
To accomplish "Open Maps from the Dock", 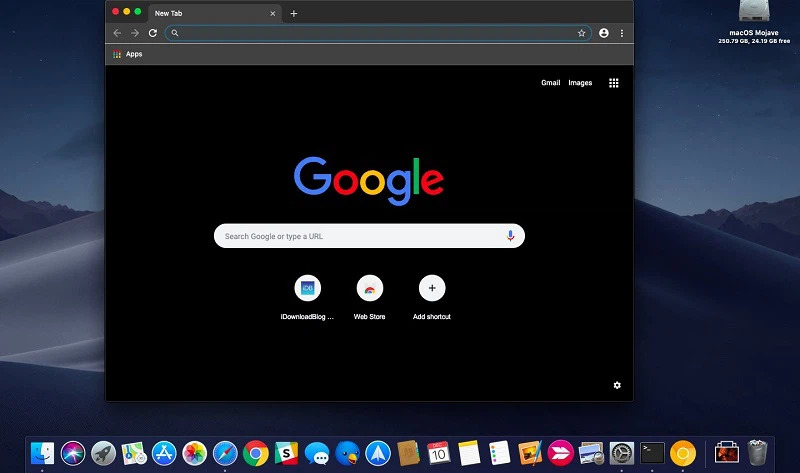I will (134, 453).
